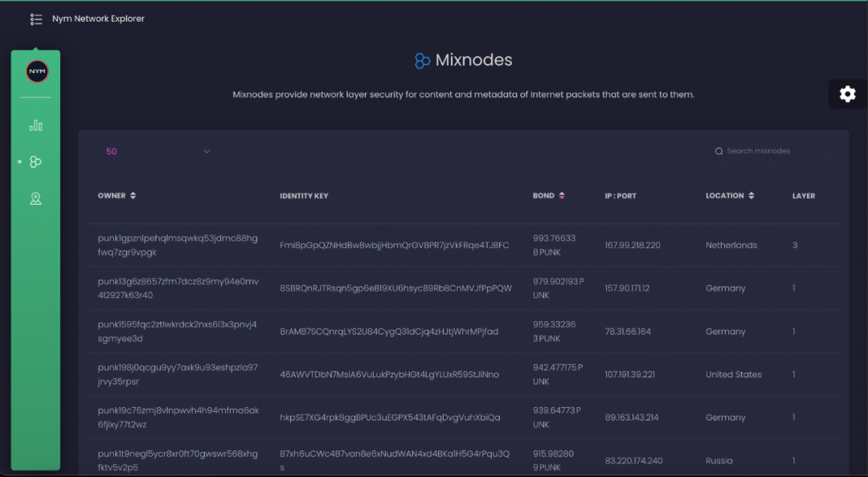Open identity key starting 8rAMB7SCQnrqLYS2U84
Screen dimensions: 868x477
click(x=389, y=332)
